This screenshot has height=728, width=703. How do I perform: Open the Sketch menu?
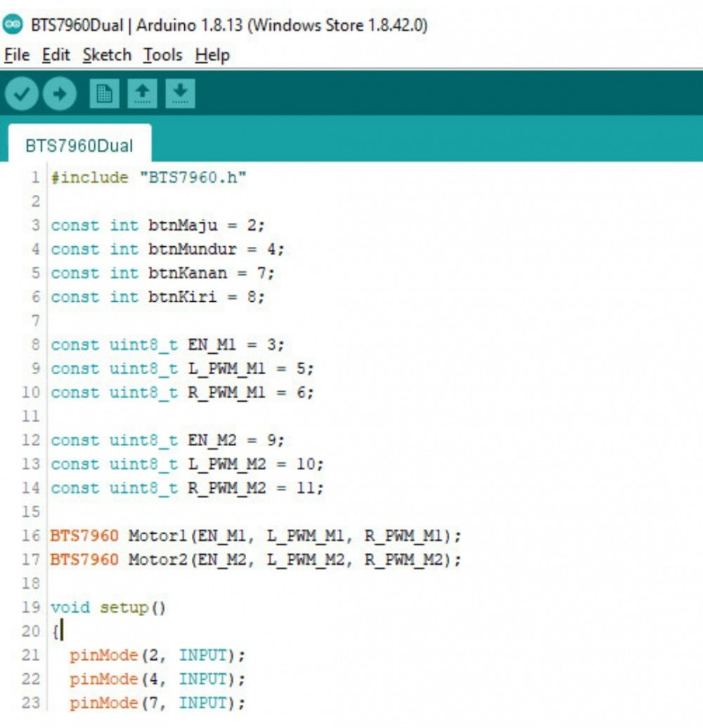coord(107,55)
